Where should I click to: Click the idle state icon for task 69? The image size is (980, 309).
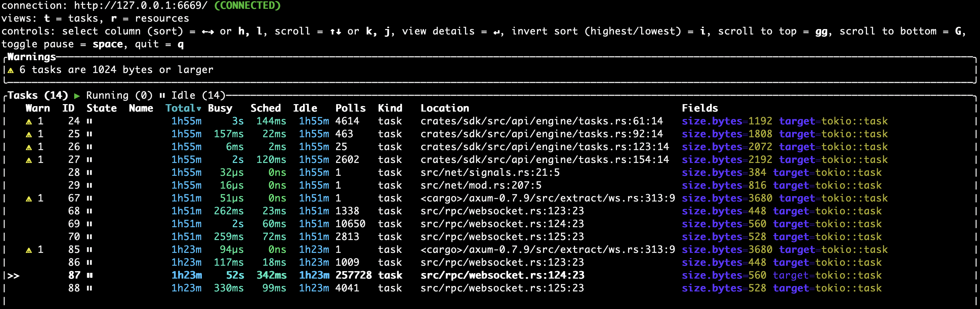[x=89, y=224]
